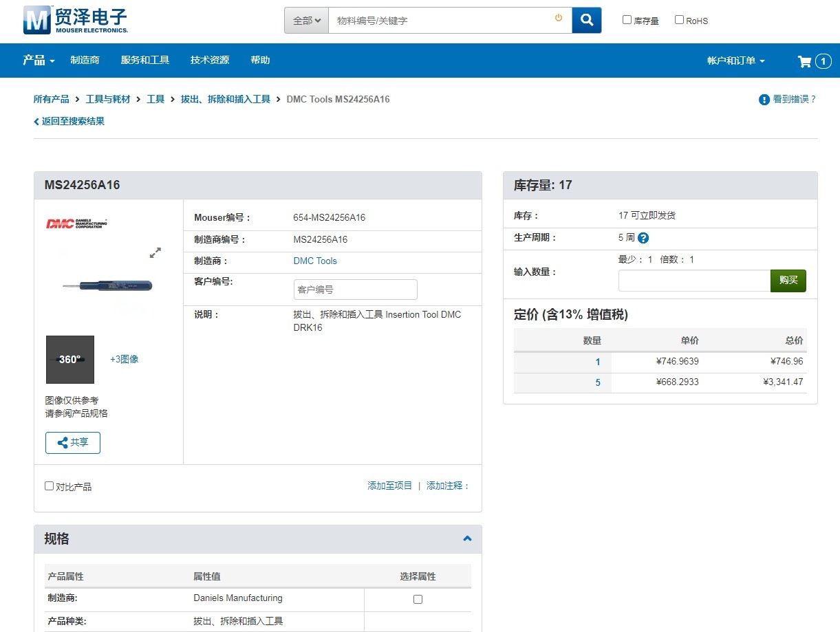Open the 全部 category dropdown
This screenshot has height=632, width=840.
click(x=307, y=21)
